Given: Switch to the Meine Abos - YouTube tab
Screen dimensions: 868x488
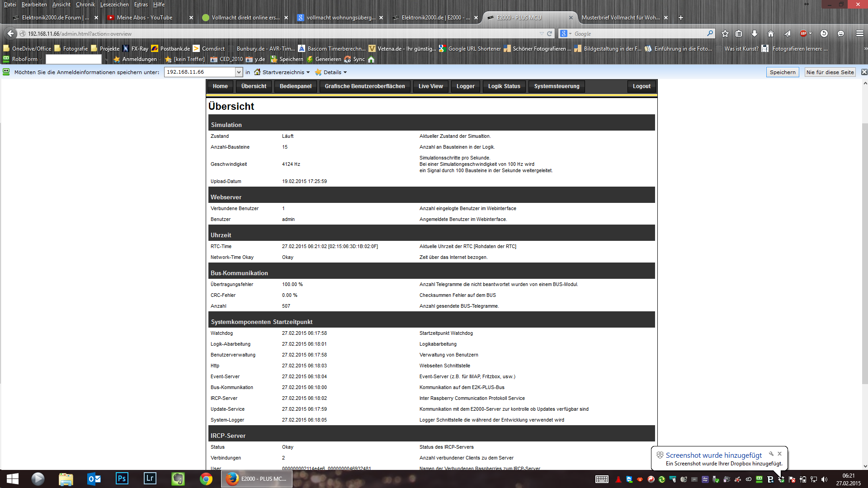Looking at the screenshot, I should pyautogui.click(x=145, y=18).
